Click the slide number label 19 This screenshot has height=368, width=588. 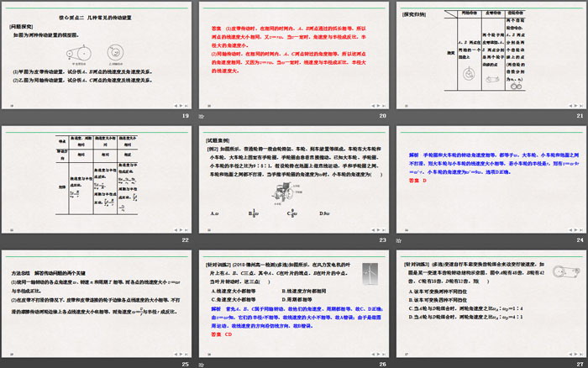[x=185, y=116]
